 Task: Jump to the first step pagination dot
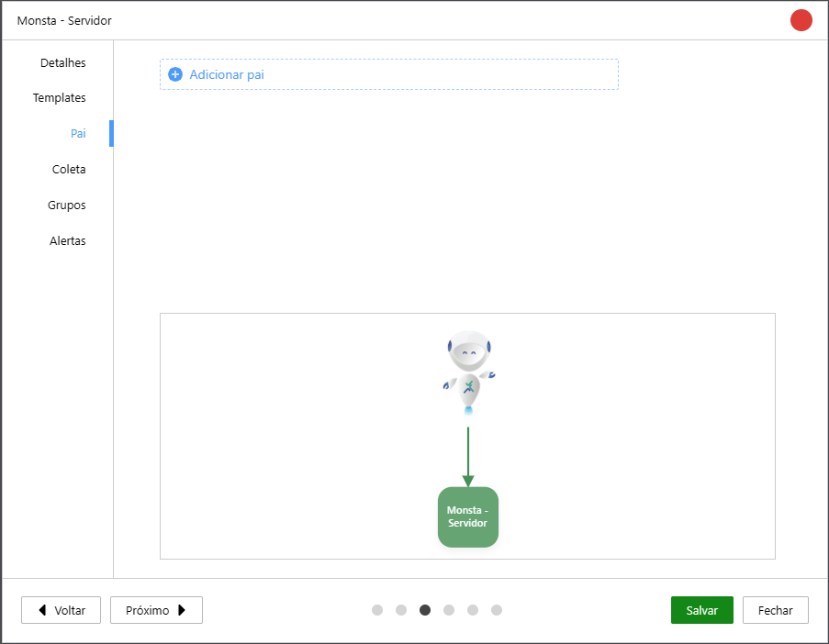pyautogui.click(x=377, y=610)
